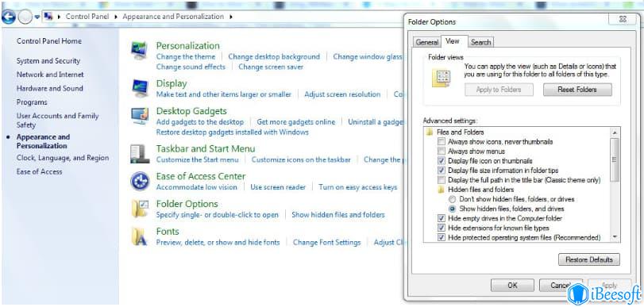
Task: Expand breadcrumb arrow after Control Panel
Action: 116,17
